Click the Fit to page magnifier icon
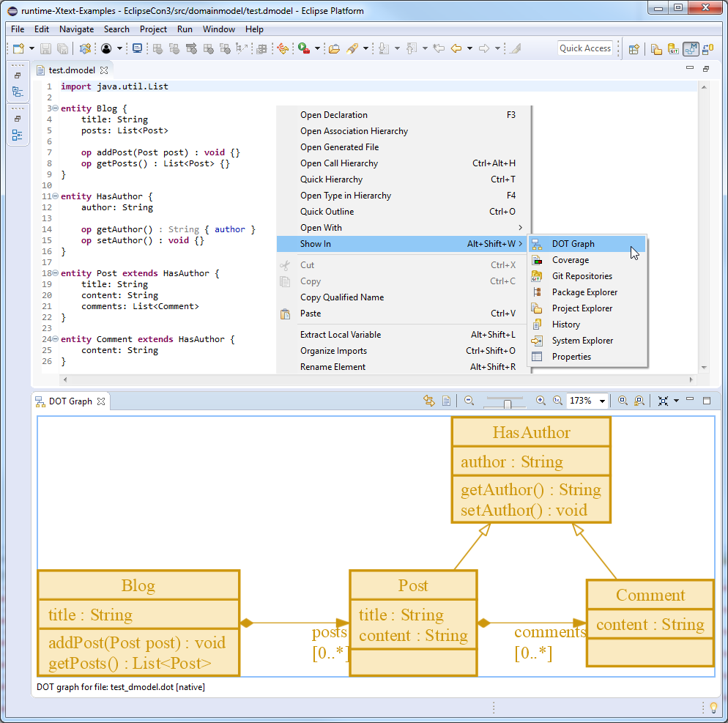 623,400
